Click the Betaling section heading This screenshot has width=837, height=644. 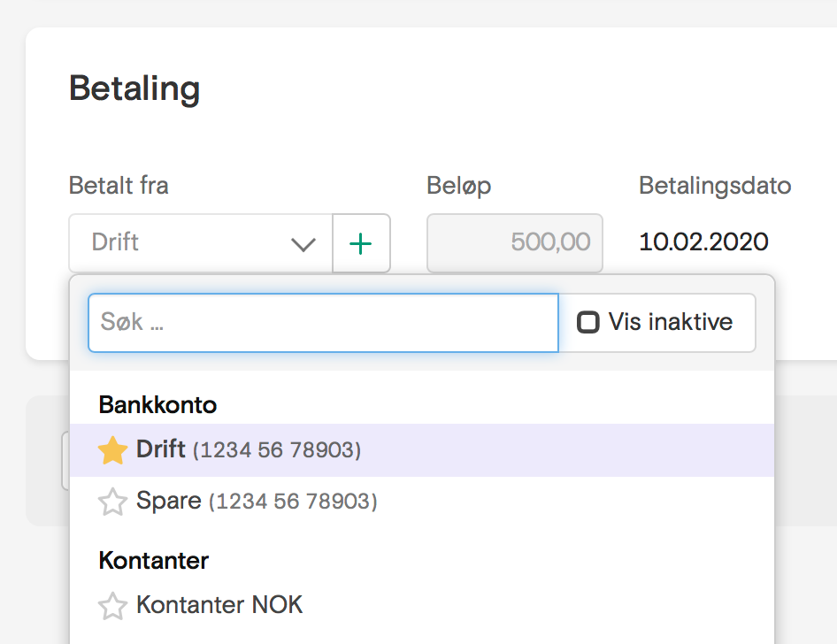pos(134,89)
